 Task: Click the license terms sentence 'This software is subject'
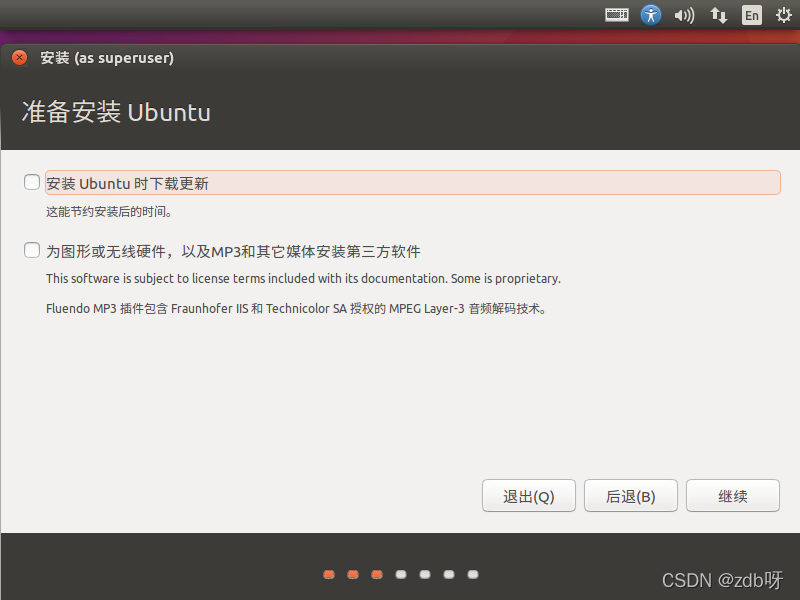click(303, 279)
